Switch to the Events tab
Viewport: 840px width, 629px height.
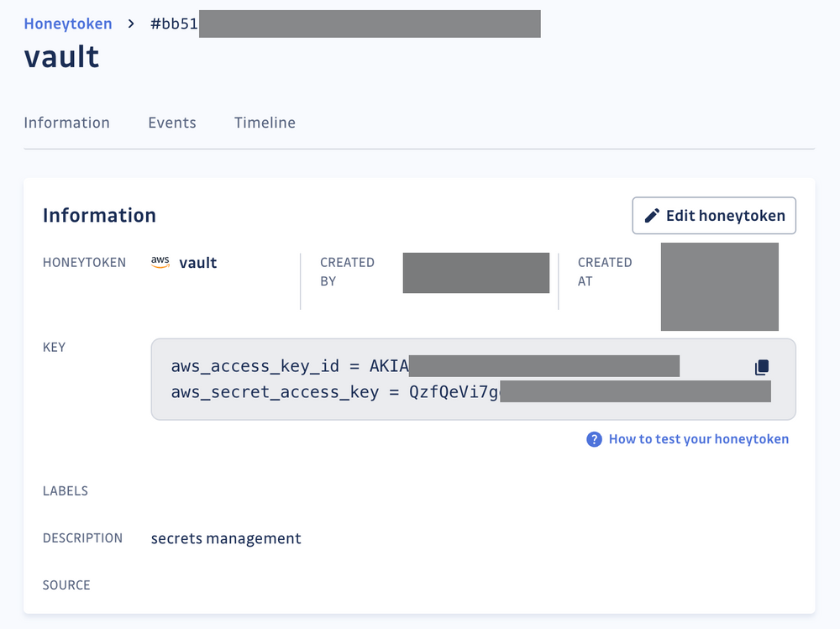(x=171, y=123)
